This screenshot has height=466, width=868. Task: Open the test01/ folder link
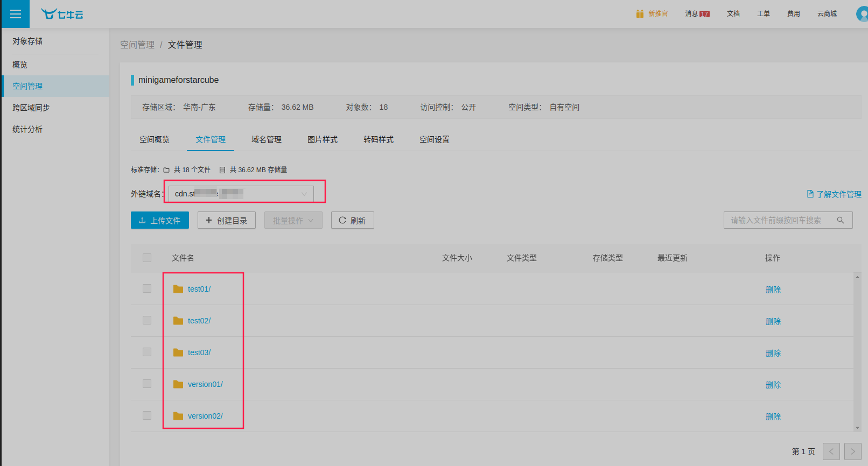click(199, 289)
